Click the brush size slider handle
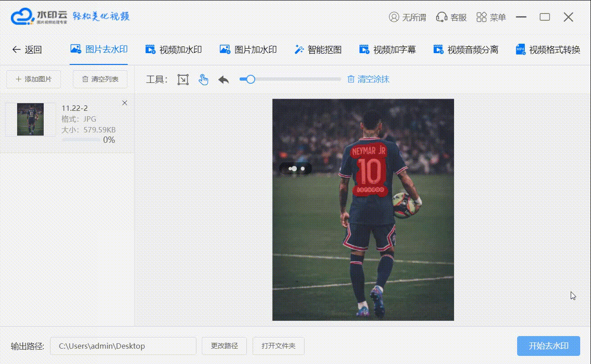This screenshot has height=364, width=591. (x=250, y=79)
